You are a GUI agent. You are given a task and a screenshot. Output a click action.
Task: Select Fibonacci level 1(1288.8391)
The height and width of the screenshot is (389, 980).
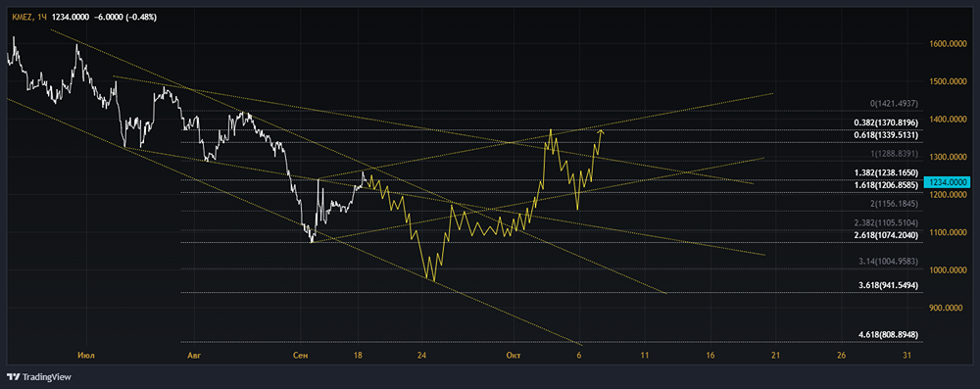(895, 153)
